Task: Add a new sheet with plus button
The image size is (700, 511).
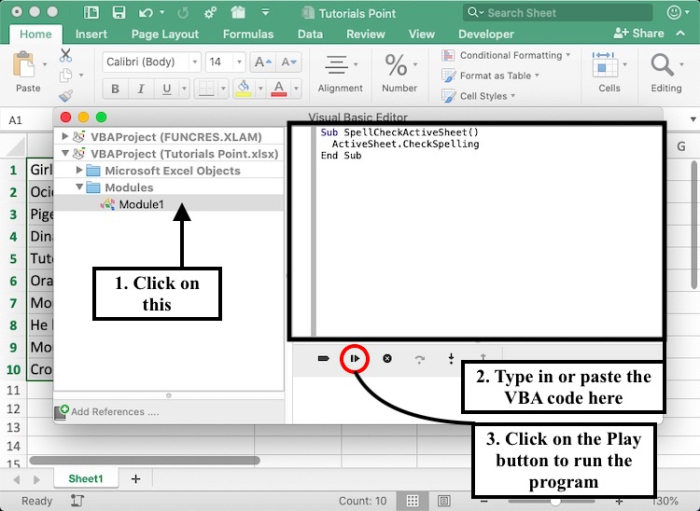Action: pyautogui.click(x=136, y=479)
